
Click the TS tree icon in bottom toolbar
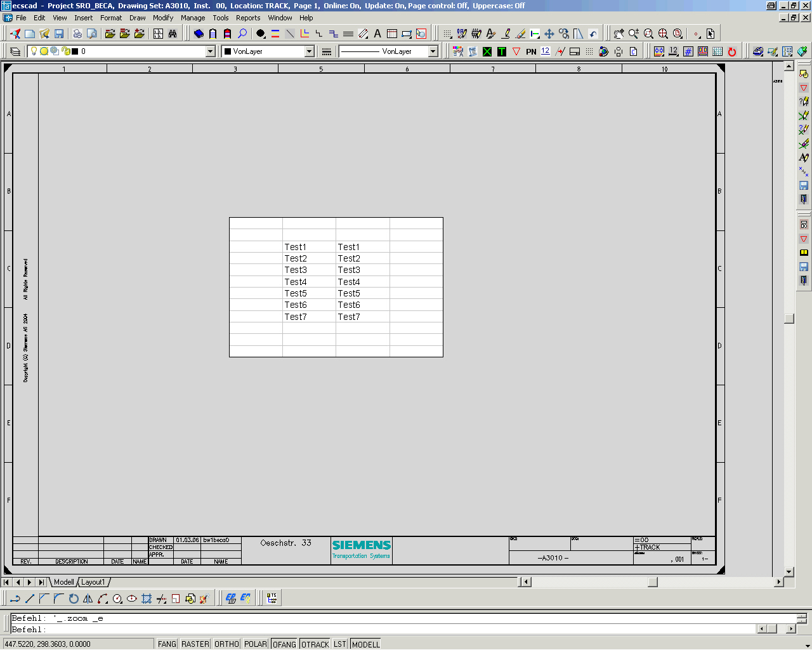click(x=272, y=598)
